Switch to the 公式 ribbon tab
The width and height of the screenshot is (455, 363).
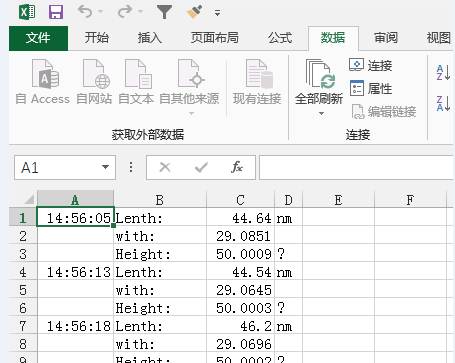pyautogui.click(x=280, y=38)
